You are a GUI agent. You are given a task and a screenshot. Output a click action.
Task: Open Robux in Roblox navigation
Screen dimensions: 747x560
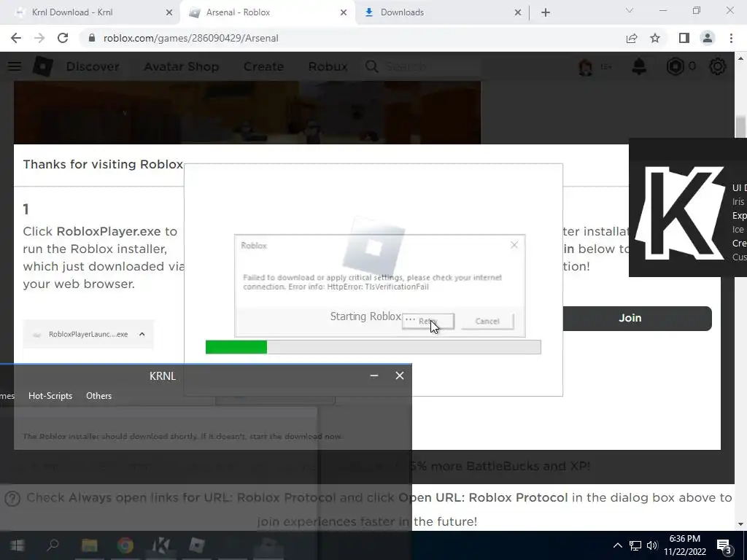tap(328, 66)
